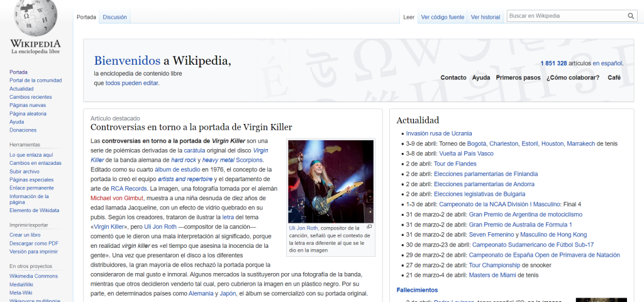Open Wikimedia Commons link
This screenshot has height=302, width=644.
click(x=33, y=276)
